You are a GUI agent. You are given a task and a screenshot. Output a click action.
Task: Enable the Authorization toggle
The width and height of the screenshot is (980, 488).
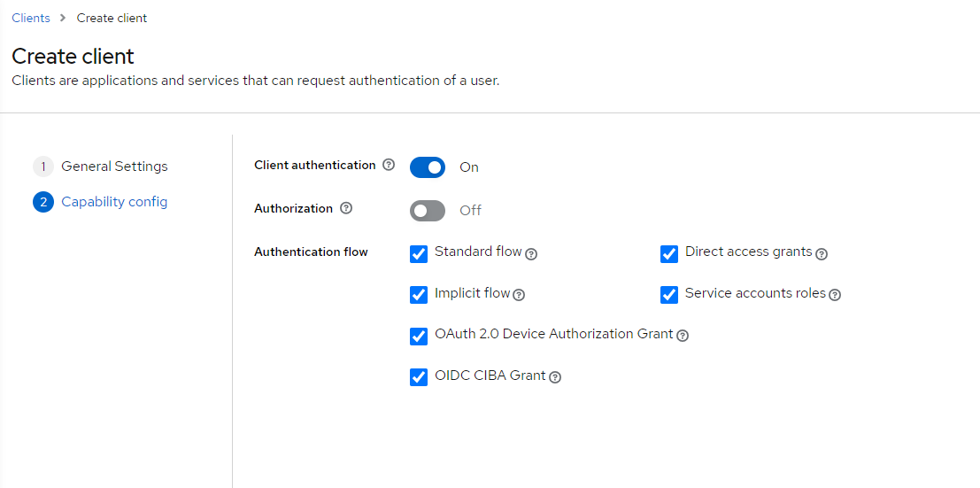(428, 210)
